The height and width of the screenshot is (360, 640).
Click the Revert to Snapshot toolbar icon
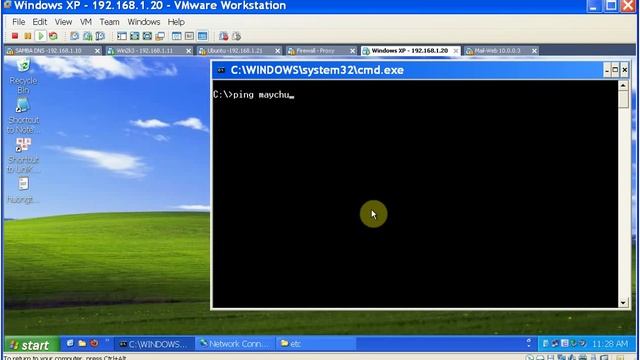click(x=87, y=36)
